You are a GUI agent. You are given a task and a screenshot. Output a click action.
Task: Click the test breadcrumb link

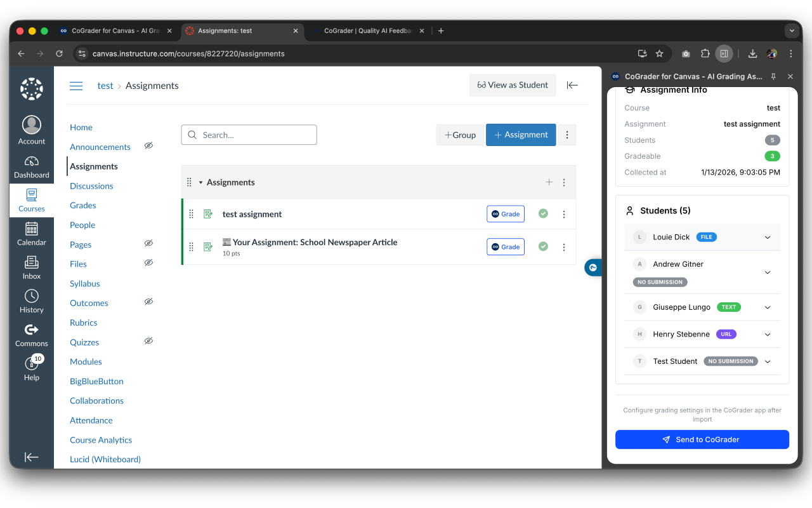105,86
